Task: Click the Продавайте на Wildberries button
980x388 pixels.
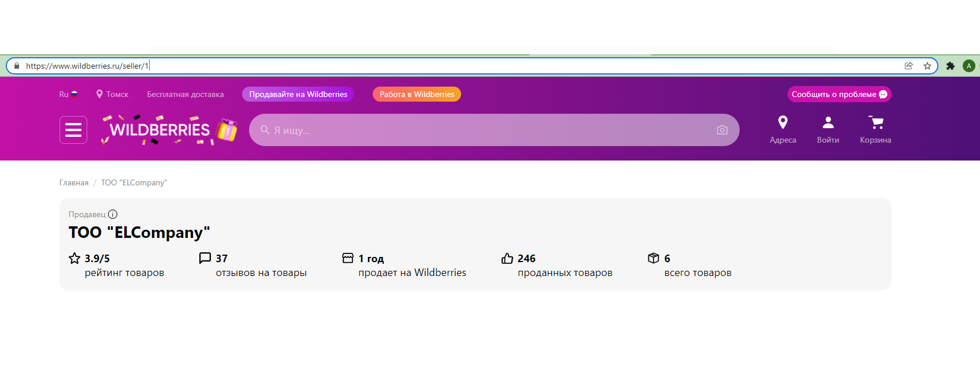Action: 298,94
